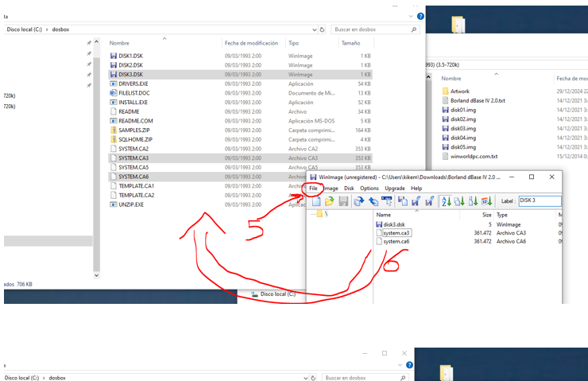588x381 pixels.
Task: Open the Disk menu in WinImage
Action: coord(349,189)
